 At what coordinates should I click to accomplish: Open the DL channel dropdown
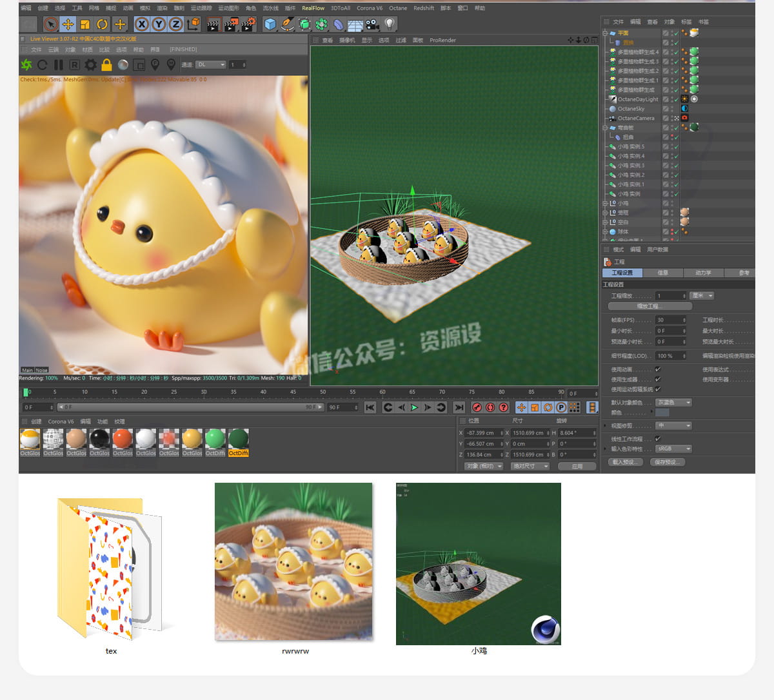point(211,64)
